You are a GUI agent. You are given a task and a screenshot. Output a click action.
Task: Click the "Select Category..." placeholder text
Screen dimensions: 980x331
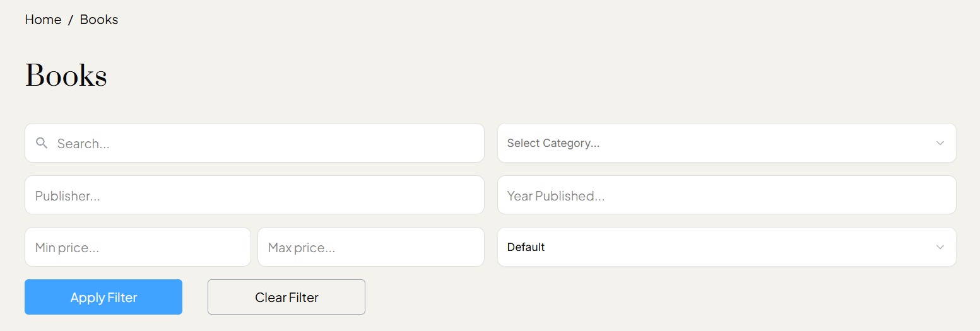click(553, 143)
